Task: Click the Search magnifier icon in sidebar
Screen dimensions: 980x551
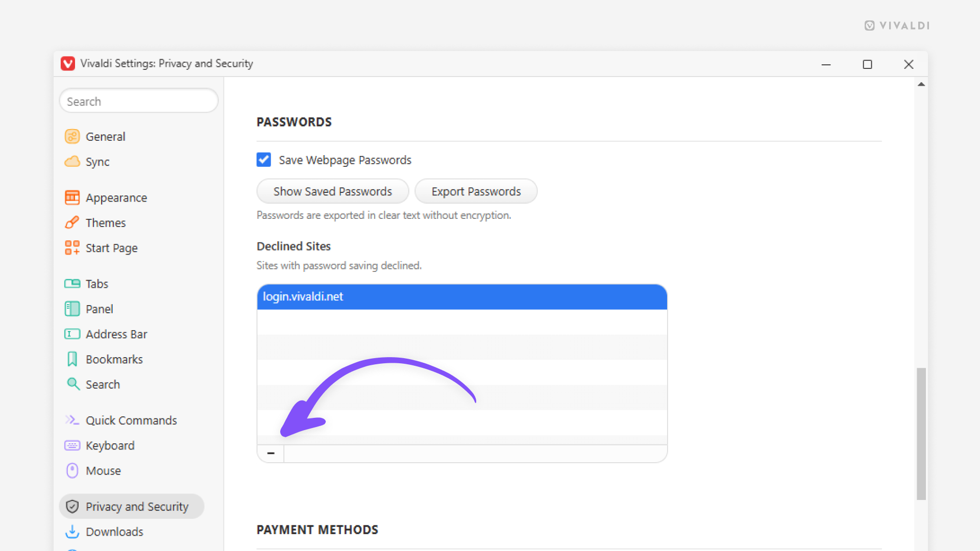Action: point(73,384)
